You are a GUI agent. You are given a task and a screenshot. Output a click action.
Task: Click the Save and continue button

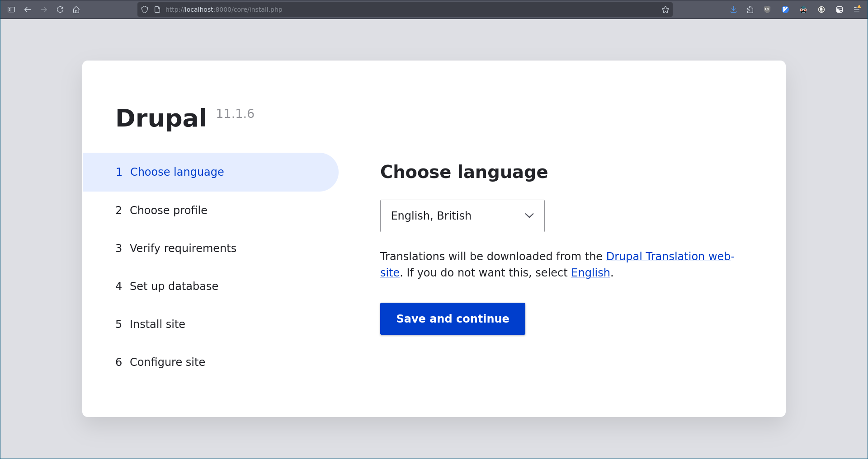pyautogui.click(x=453, y=319)
